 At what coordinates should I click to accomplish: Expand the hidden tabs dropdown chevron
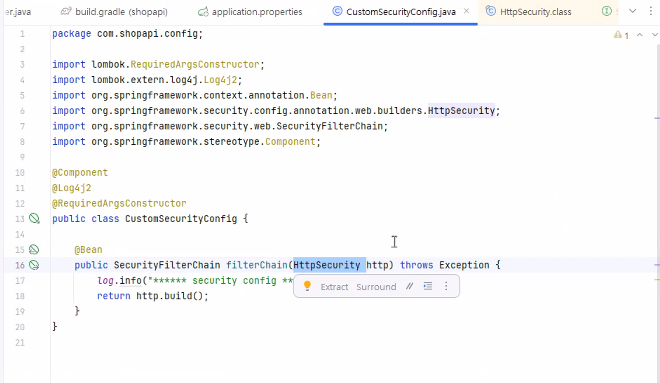pos(632,11)
